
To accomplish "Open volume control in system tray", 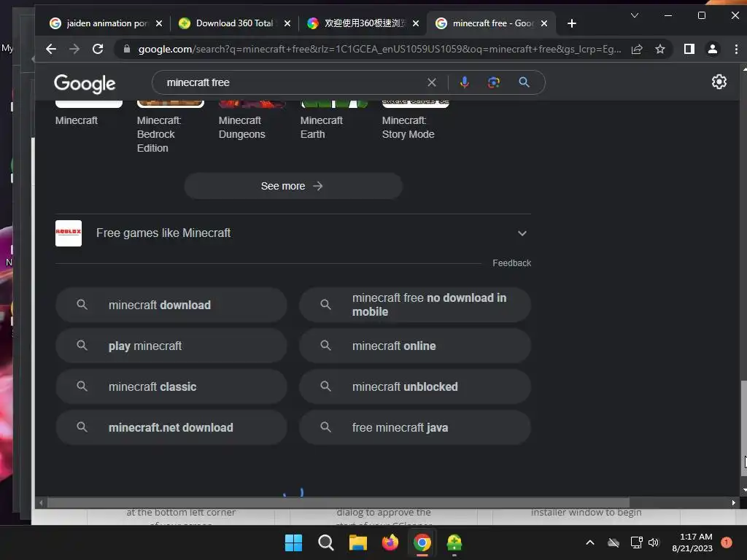I will click(654, 542).
